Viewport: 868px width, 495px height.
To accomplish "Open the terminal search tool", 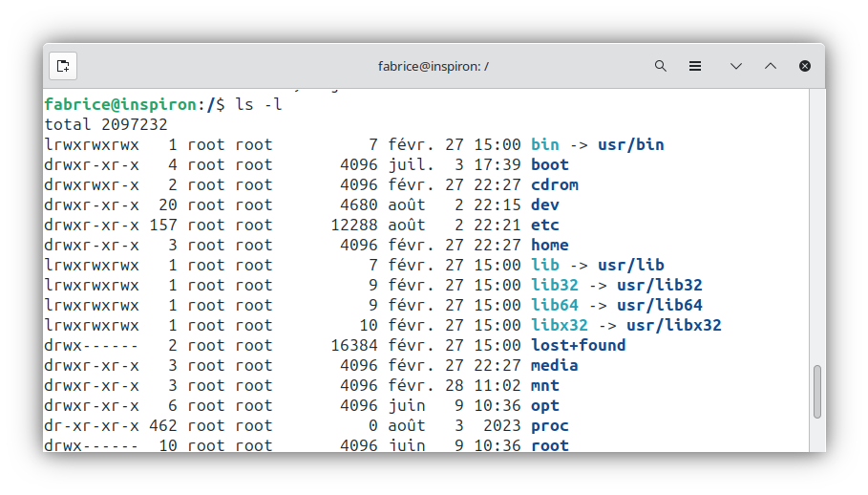I will pyautogui.click(x=660, y=66).
